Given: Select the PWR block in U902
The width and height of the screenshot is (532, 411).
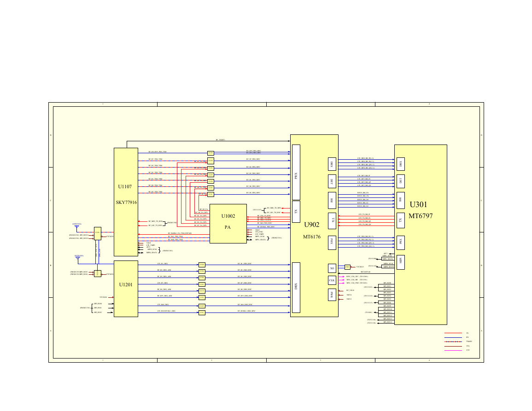Looking at the screenshot, I should (332, 295).
